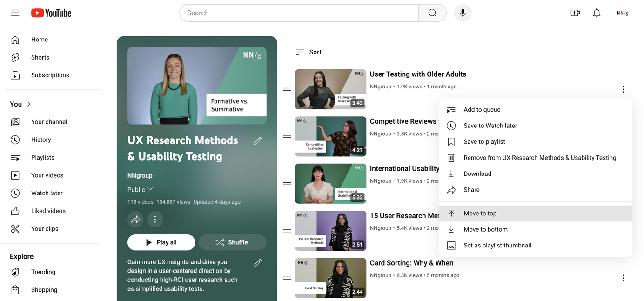Open the notifications bell
Image resolution: width=644 pixels, height=301 pixels.
tap(597, 13)
